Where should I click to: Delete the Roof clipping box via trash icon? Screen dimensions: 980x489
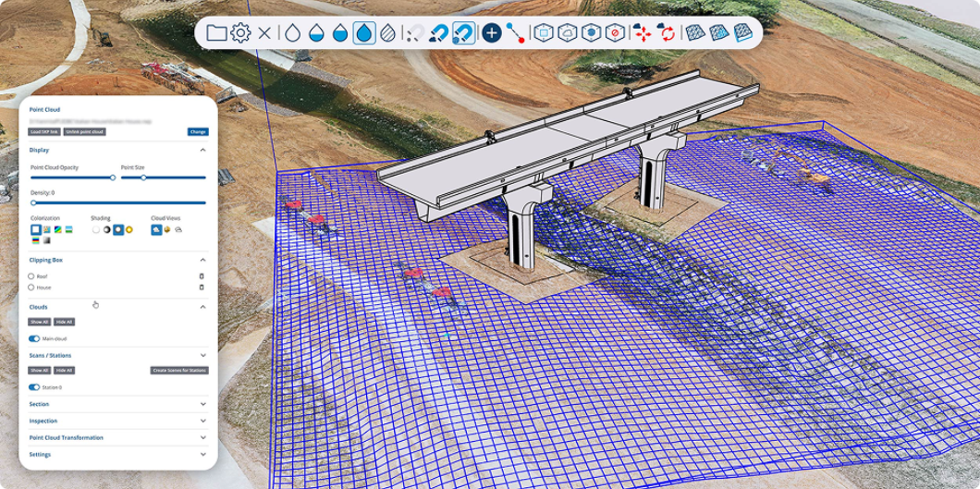(202, 276)
